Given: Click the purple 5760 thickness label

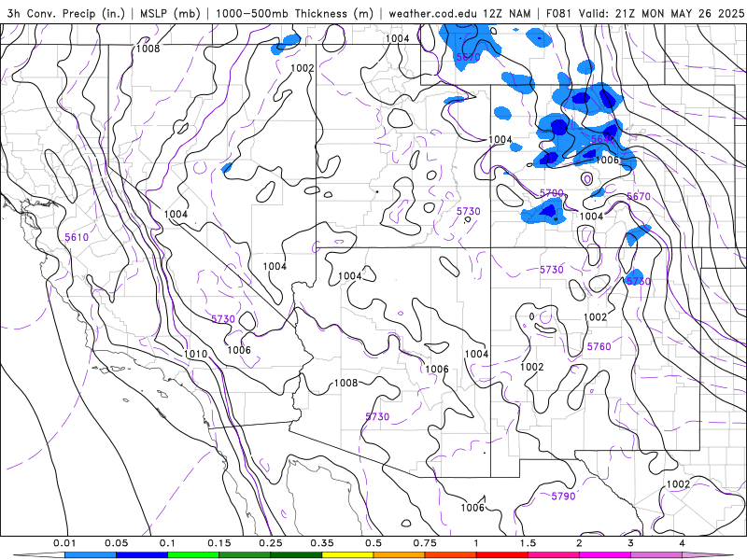Looking at the screenshot, I should pyautogui.click(x=599, y=346).
